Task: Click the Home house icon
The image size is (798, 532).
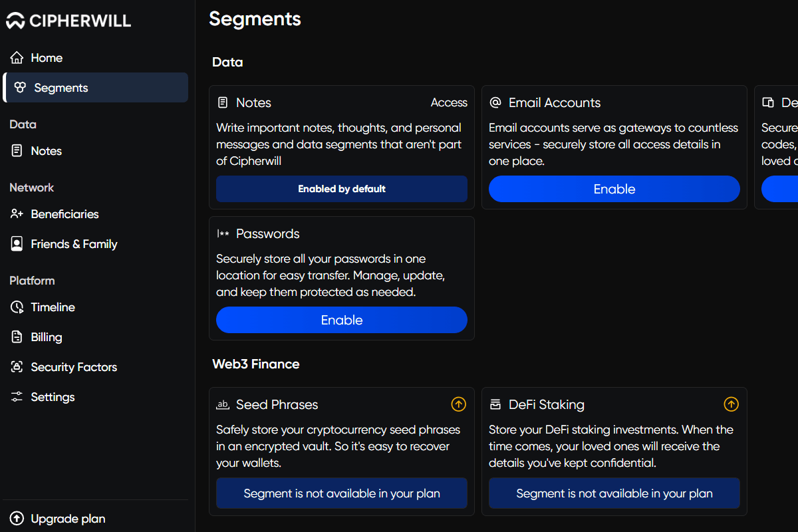Action: click(17, 58)
